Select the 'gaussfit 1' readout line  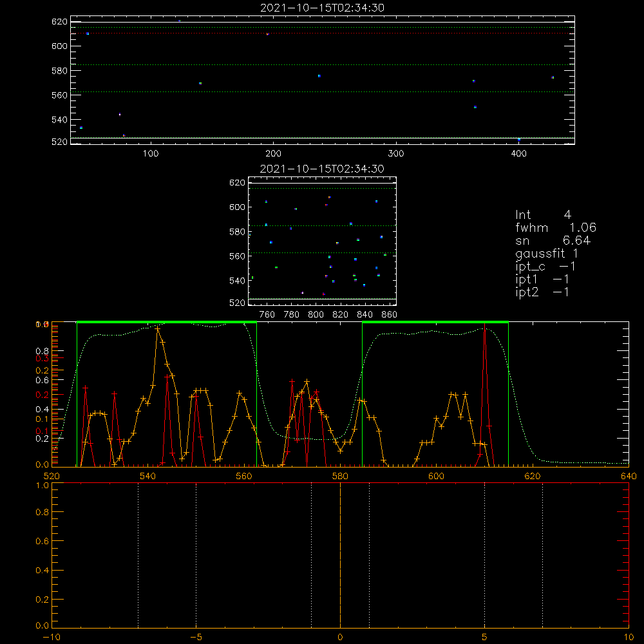click(x=547, y=253)
